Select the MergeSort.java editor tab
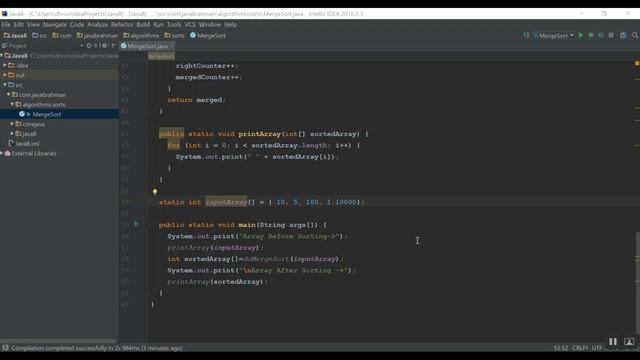 (x=147, y=46)
